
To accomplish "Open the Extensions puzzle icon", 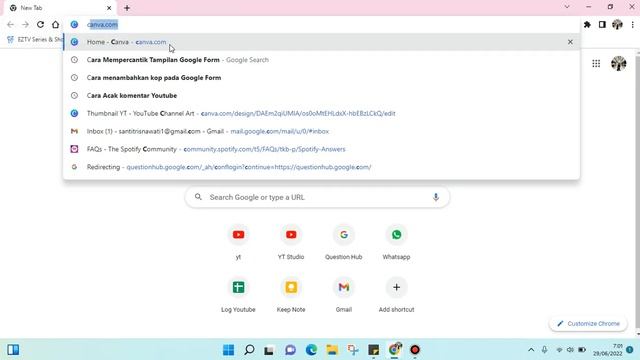I will click(x=587, y=24).
